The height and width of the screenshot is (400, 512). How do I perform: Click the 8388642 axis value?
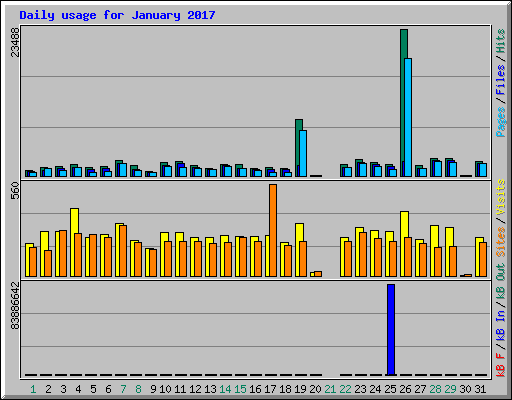point(15,306)
